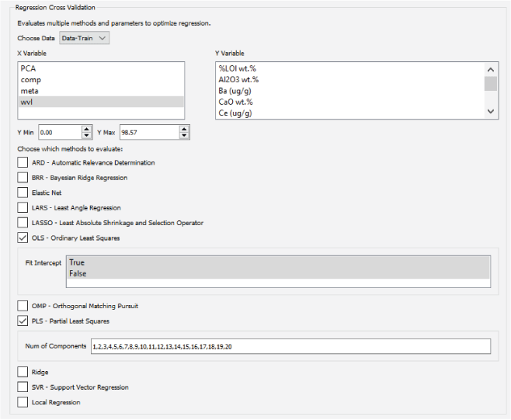This screenshot has height=420, width=511.
Task: Open the Choose Data dropdown
Action: [85, 37]
